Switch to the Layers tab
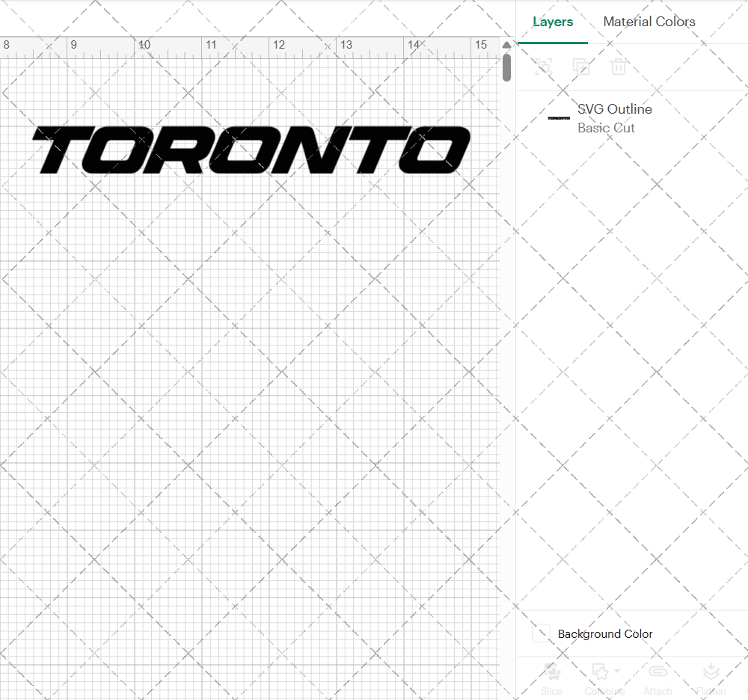Image resolution: width=748 pixels, height=700 pixels. point(553,22)
